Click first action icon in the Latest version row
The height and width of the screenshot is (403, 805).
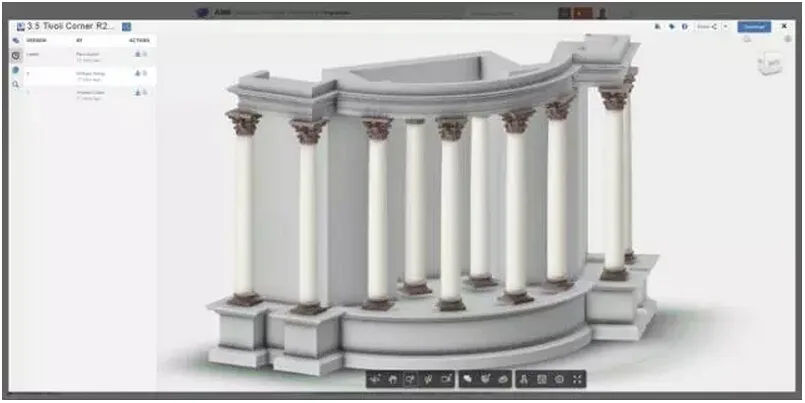click(138, 54)
